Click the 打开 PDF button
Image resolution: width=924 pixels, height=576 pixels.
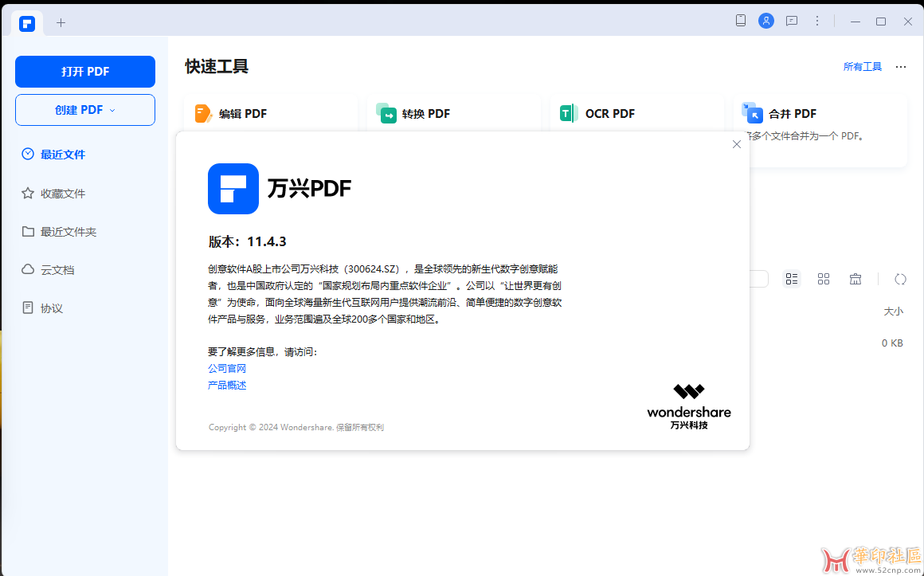(85, 72)
